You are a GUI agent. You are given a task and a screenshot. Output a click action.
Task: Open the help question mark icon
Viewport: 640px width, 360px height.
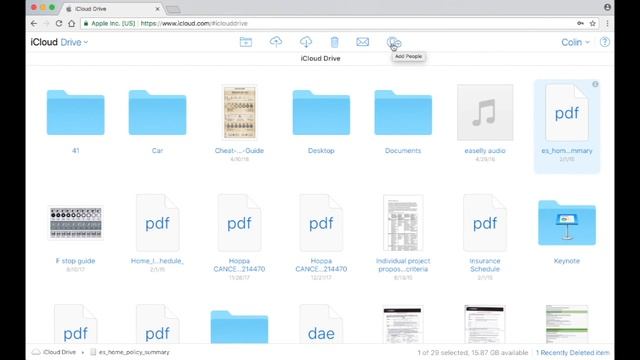(x=604, y=42)
